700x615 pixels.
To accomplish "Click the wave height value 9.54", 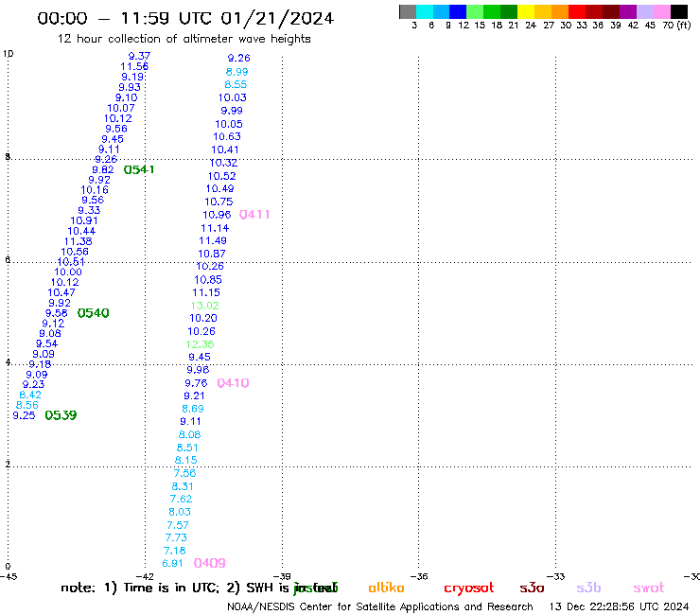I will point(47,343).
